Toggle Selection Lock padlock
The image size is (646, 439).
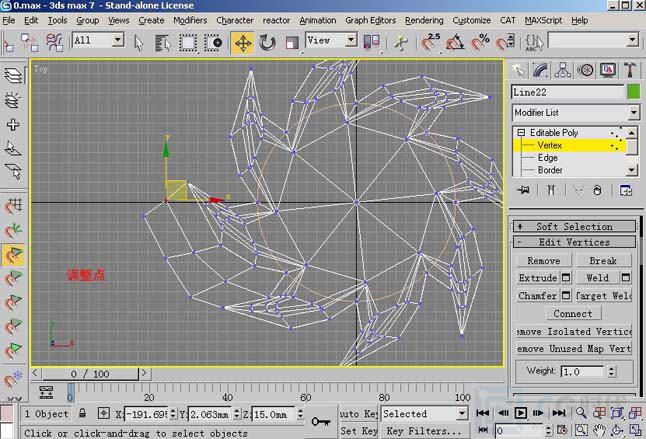(82, 413)
